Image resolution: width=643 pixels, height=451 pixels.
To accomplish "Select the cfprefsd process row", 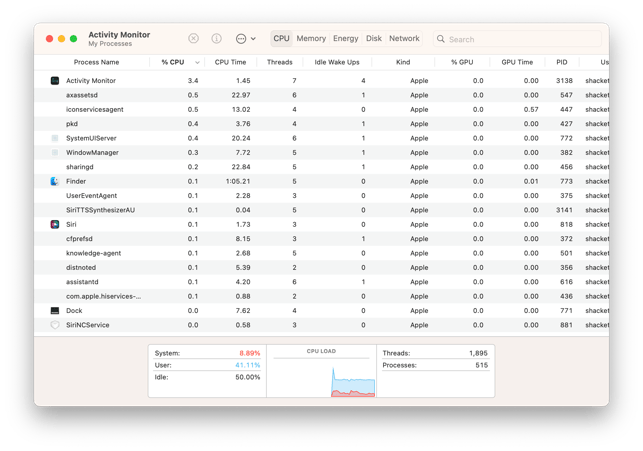I will coord(322,239).
